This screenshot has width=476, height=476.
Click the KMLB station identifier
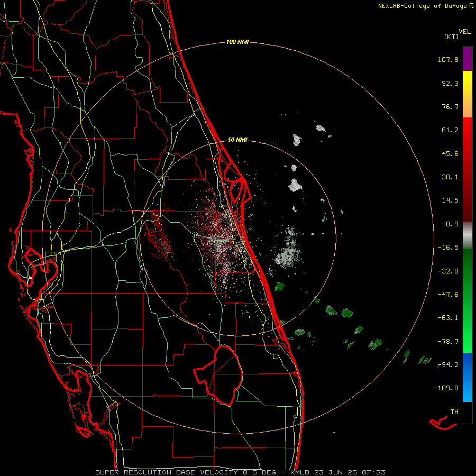click(300, 472)
